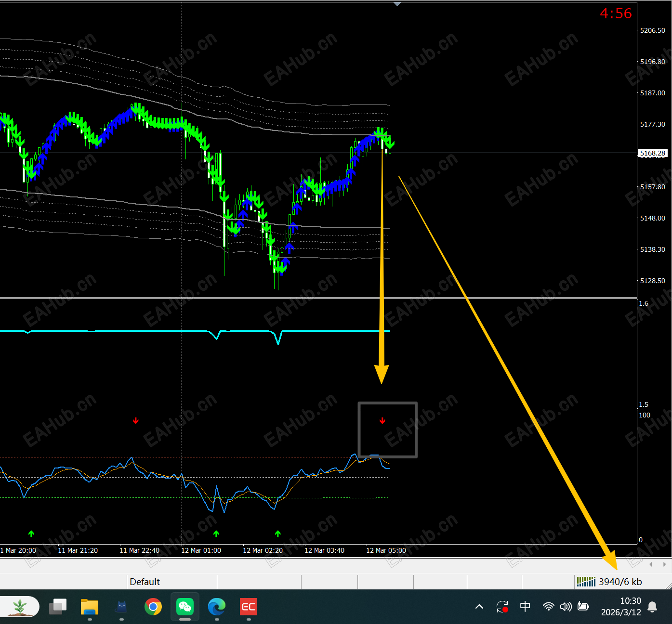Screen dimensions: 672x624
Task: Click the 100 oscillator scale value
Action: (x=645, y=415)
